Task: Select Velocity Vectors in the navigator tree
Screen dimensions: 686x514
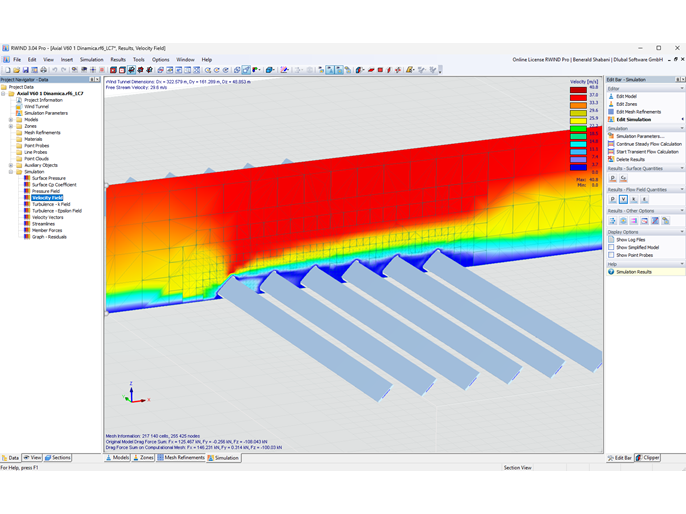Action: (x=47, y=217)
